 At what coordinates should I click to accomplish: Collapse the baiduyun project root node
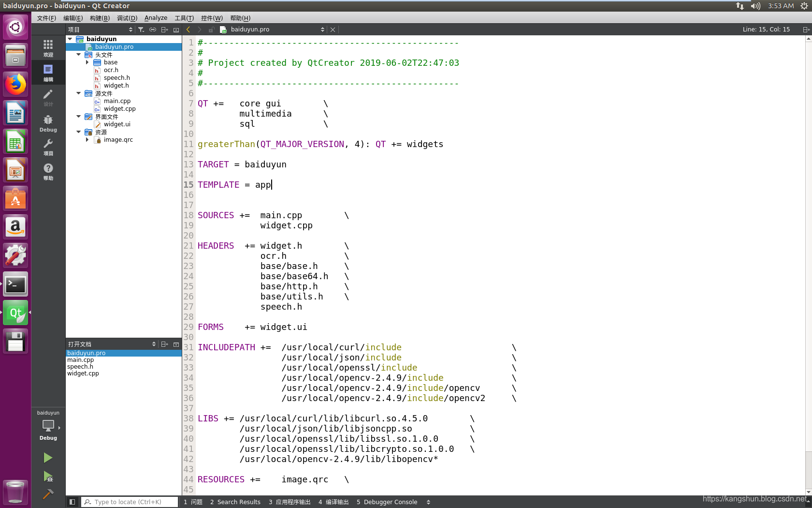point(70,39)
